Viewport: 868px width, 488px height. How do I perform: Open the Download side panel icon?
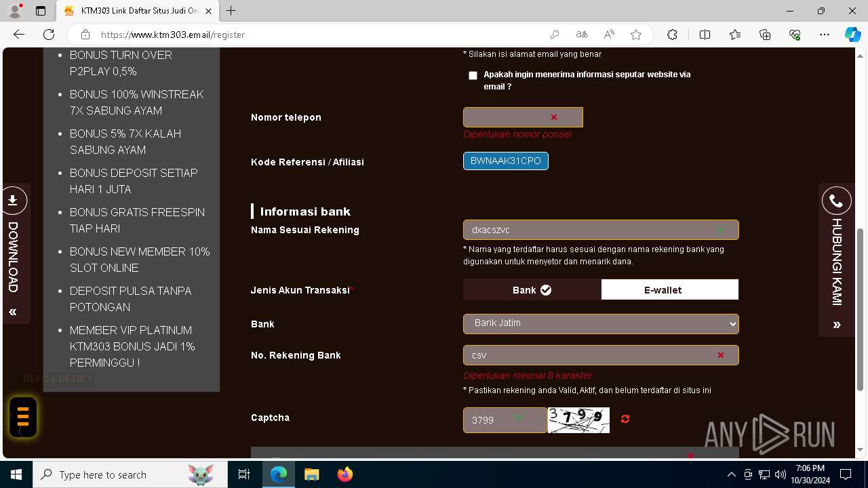13,201
